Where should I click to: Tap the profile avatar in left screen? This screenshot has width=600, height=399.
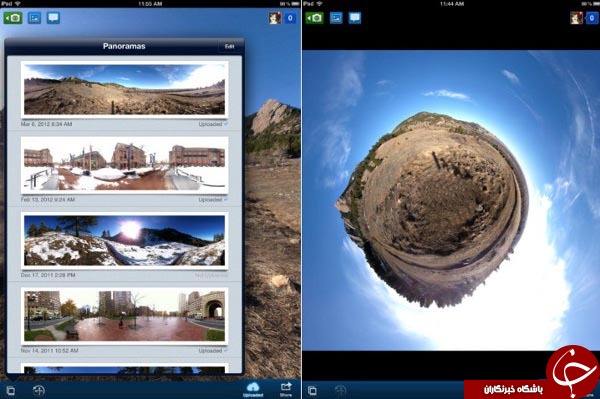tap(275, 18)
